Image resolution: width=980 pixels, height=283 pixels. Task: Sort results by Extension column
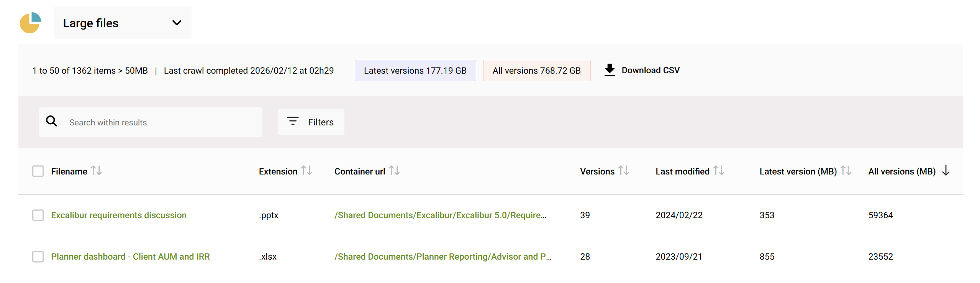307,171
